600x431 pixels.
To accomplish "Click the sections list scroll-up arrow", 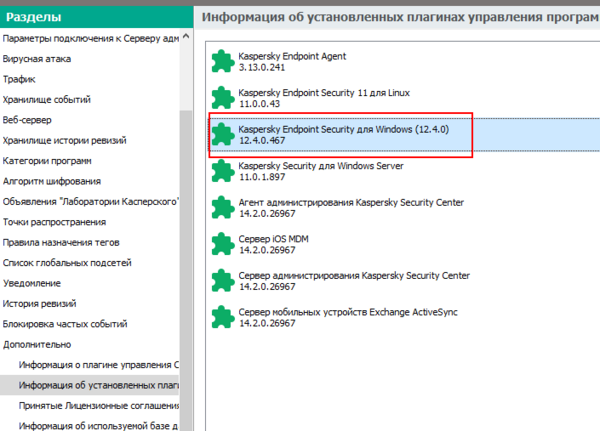I will pos(186,36).
